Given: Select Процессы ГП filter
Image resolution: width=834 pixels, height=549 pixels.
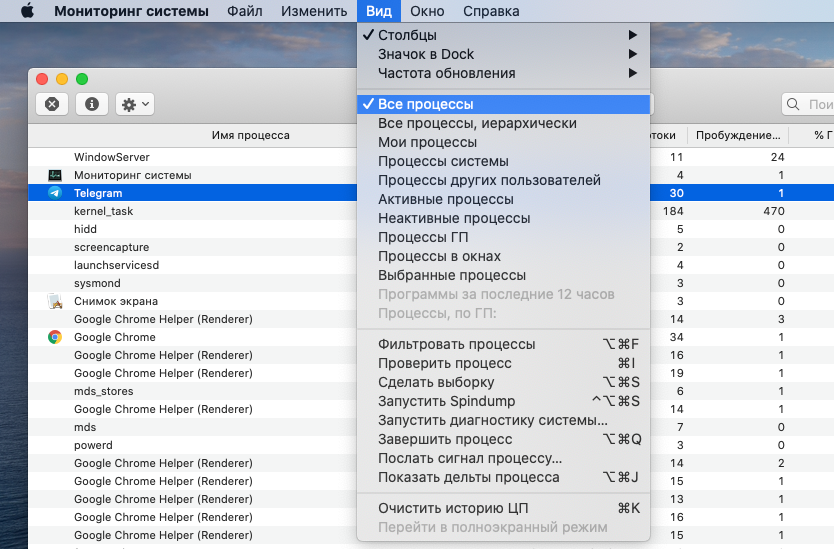Looking at the screenshot, I should (503, 237).
